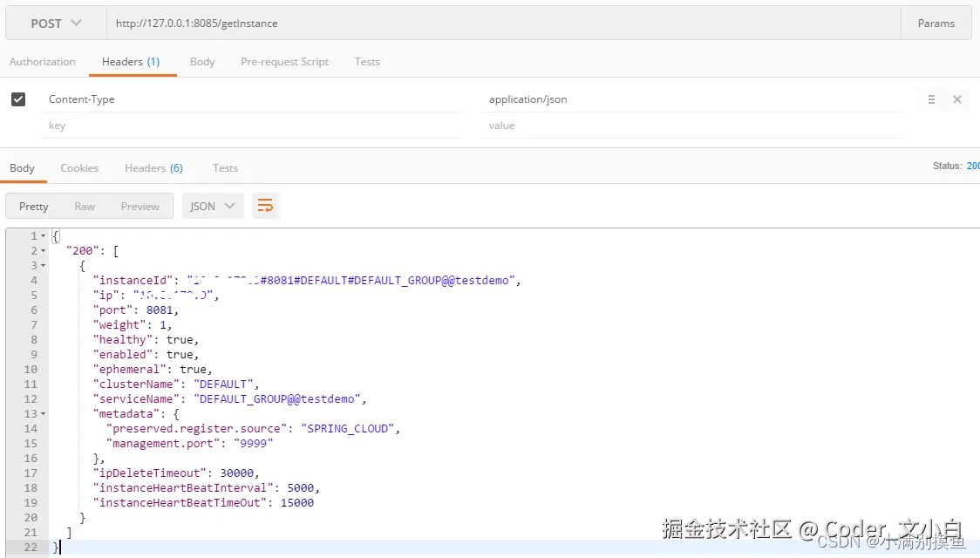Open the request Tests tab
Screen dimensions: 980x558
pyautogui.click(x=368, y=62)
